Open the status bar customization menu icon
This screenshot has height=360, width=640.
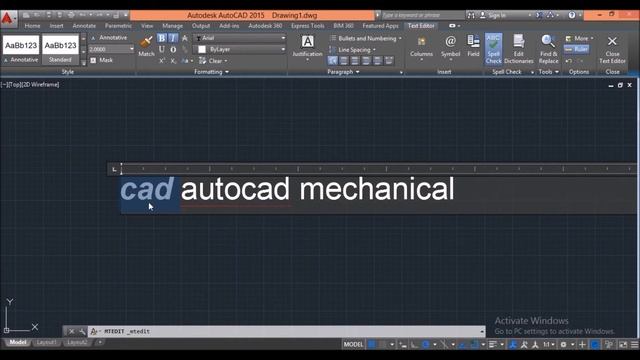(x=635, y=344)
